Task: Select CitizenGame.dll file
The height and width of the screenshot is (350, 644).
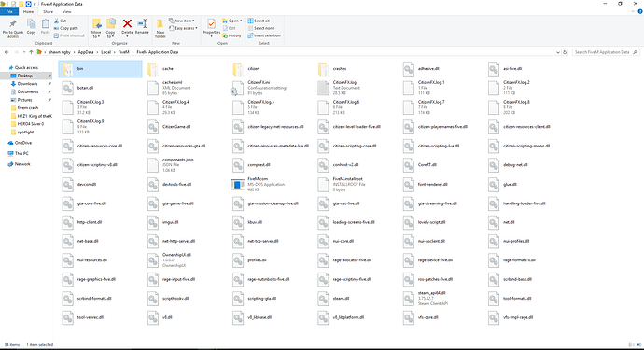Action: point(186,127)
